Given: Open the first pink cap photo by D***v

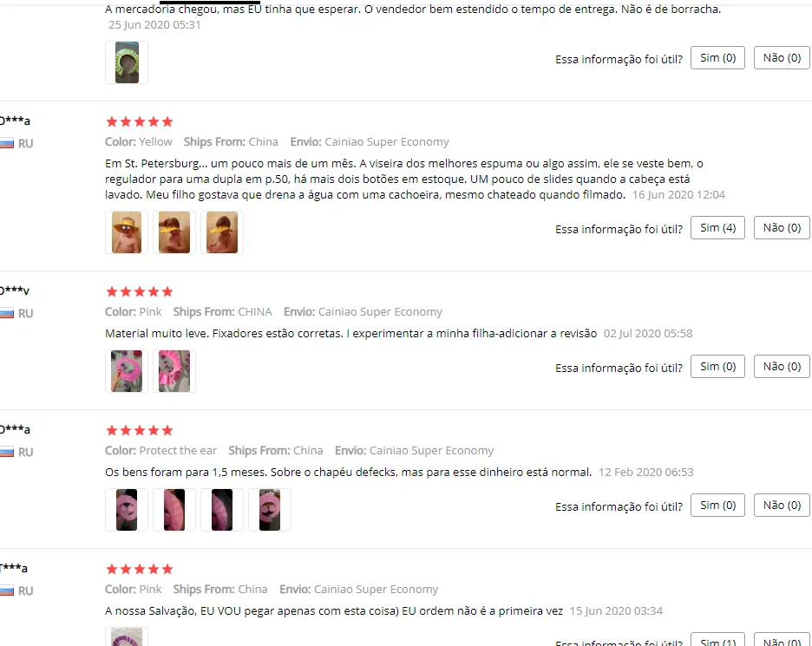Looking at the screenshot, I should tap(127, 370).
